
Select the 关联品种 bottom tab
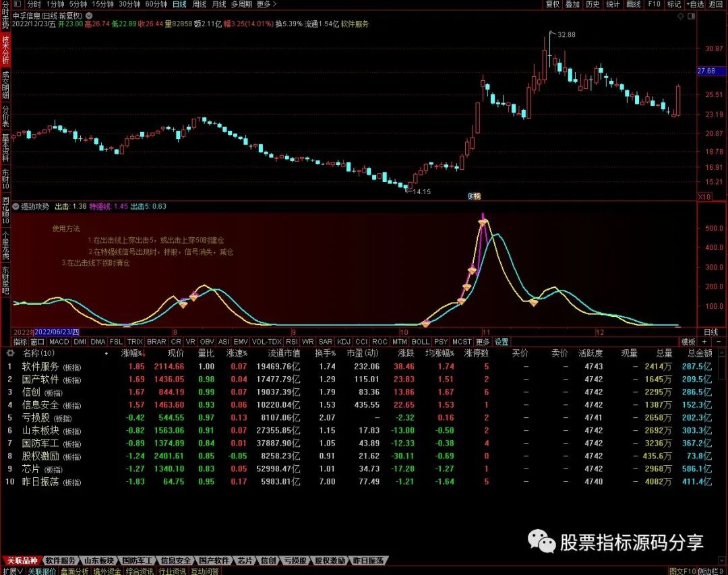pyautogui.click(x=22, y=561)
